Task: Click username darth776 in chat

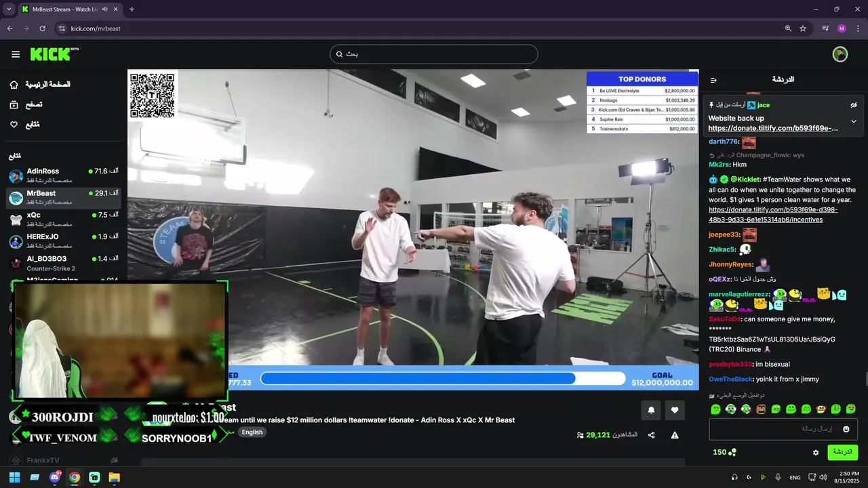Action: pos(723,142)
